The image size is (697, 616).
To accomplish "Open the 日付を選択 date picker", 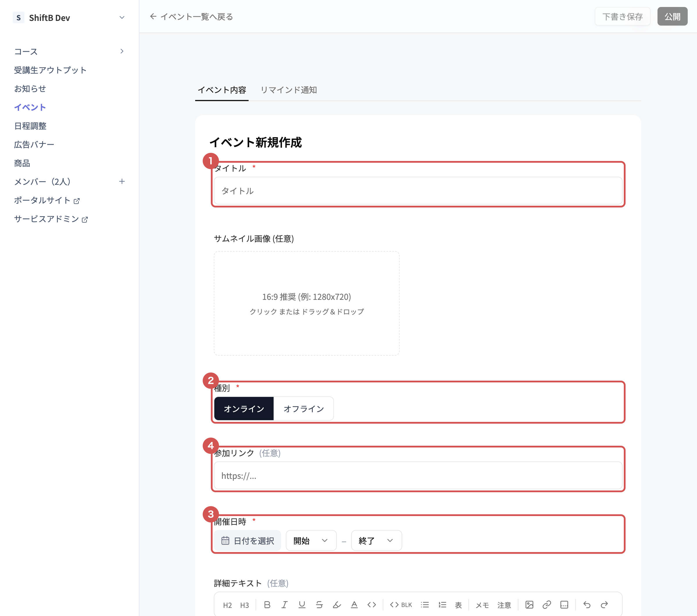I will [247, 540].
